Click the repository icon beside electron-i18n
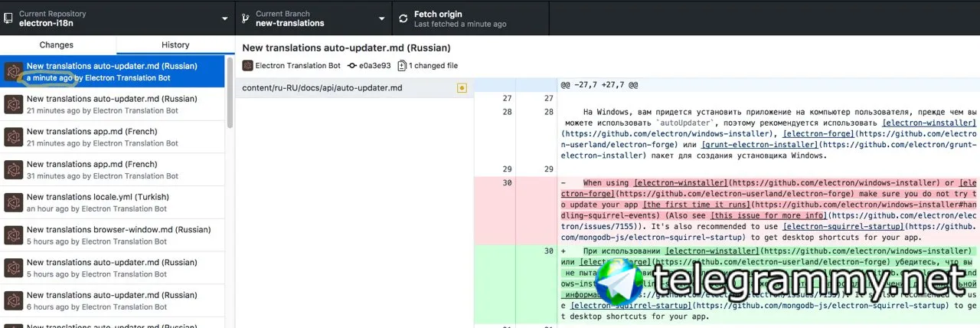This screenshot has height=328, width=980. (x=8, y=18)
